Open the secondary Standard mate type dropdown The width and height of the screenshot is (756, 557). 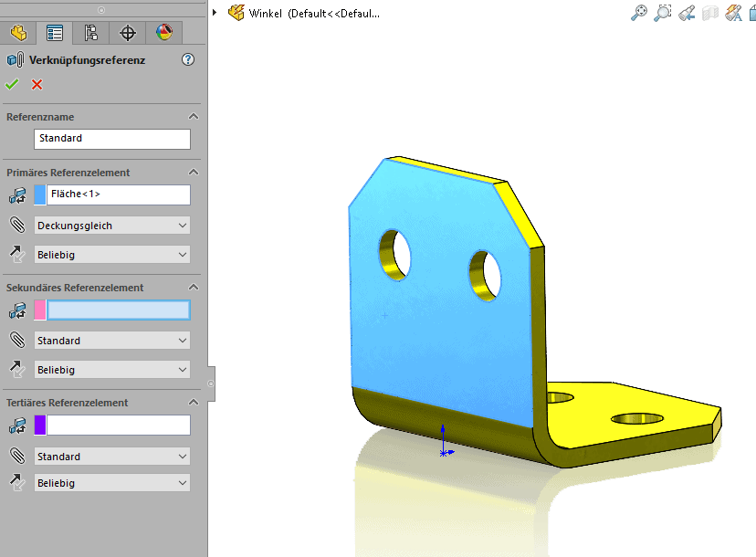click(x=112, y=340)
